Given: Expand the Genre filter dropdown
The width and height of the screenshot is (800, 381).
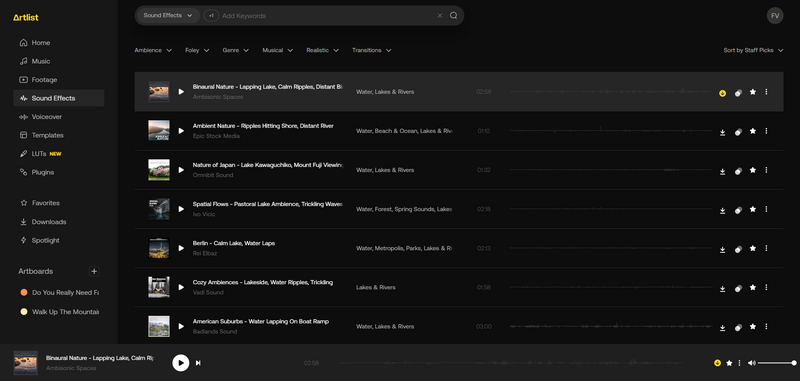Looking at the screenshot, I should pos(235,50).
